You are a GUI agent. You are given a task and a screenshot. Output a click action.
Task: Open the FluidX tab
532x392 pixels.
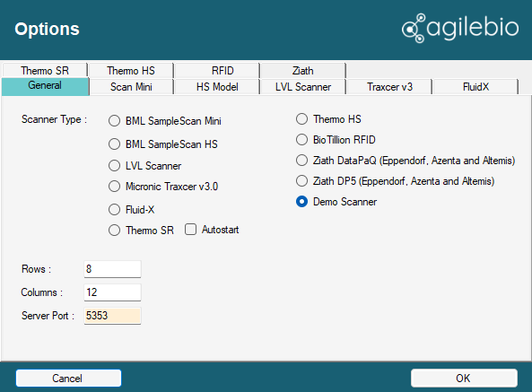tap(475, 87)
